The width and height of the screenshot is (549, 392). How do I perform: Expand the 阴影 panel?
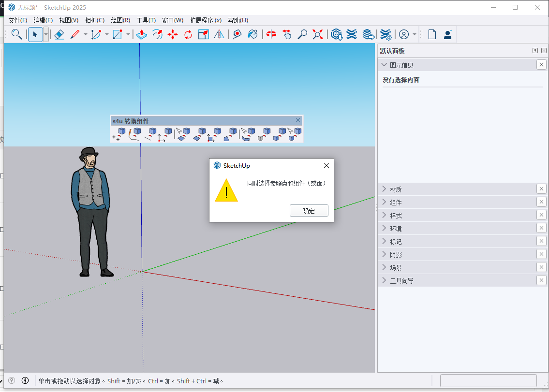[384, 254]
